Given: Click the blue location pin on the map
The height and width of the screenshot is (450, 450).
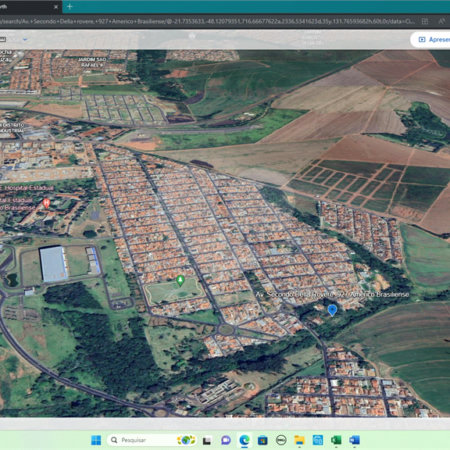Looking at the screenshot, I should 332,310.
